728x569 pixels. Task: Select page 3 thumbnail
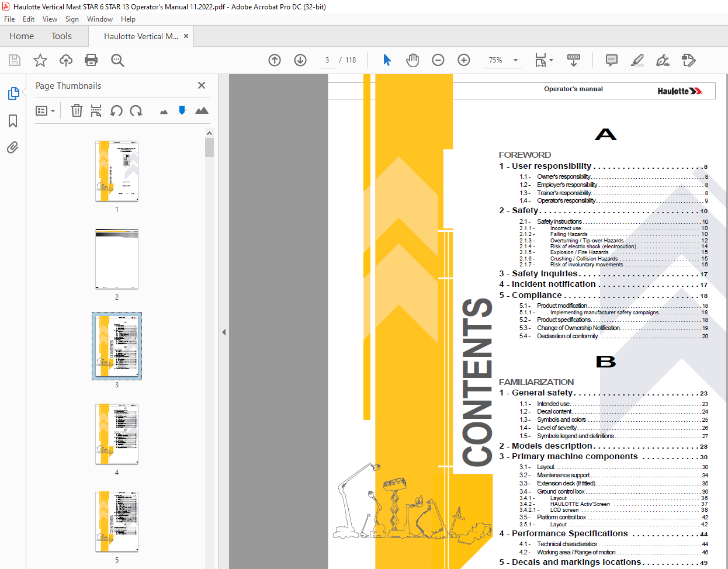click(117, 346)
